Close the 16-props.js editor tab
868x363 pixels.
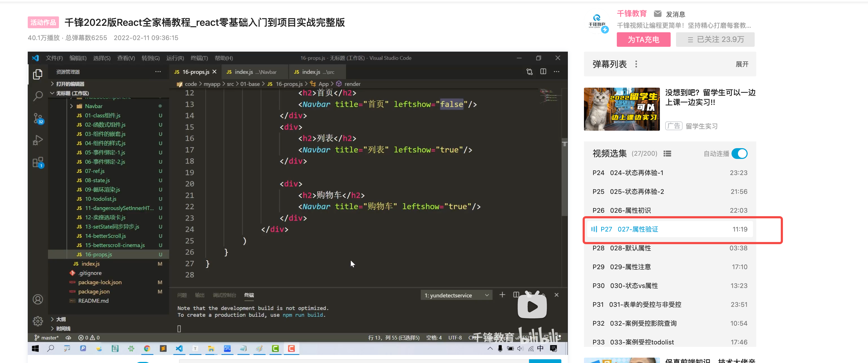pyautogui.click(x=214, y=72)
